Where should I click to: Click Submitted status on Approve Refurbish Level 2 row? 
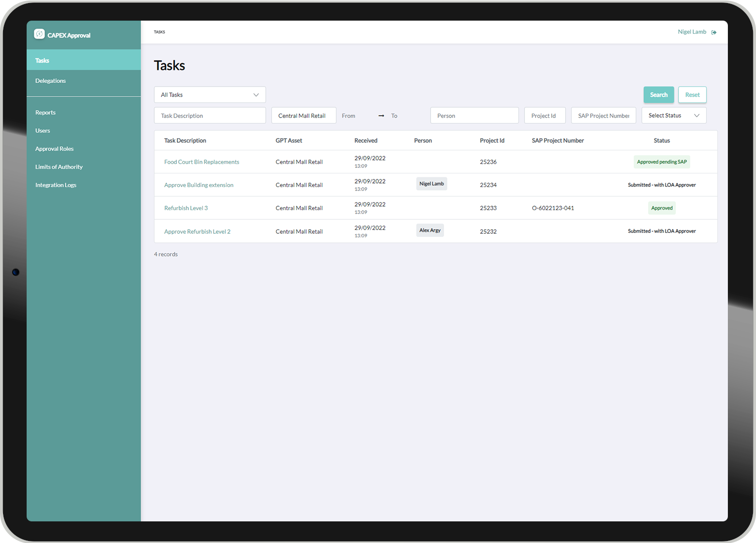[x=662, y=231]
